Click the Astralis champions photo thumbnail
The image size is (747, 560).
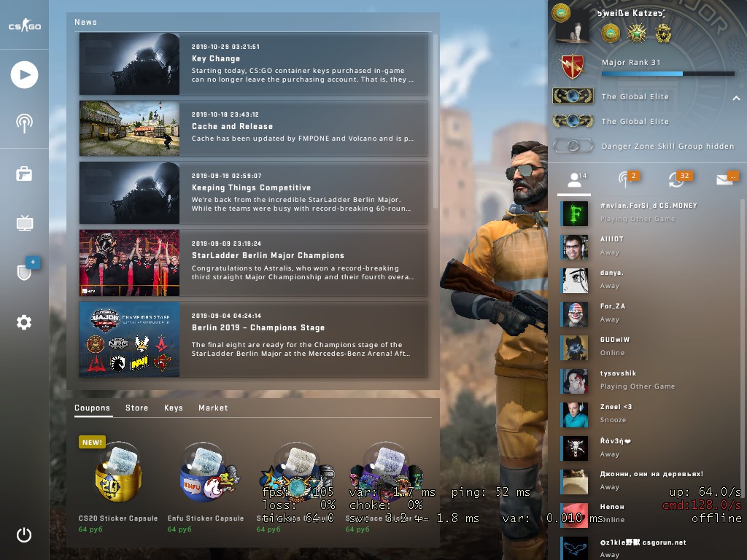pyautogui.click(x=130, y=262)
